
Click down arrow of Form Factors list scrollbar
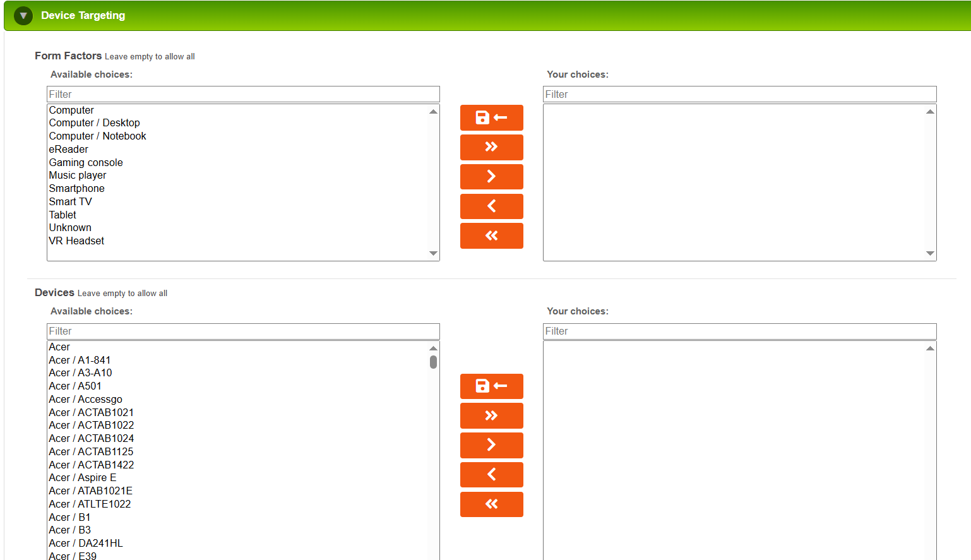click(433, 253)
